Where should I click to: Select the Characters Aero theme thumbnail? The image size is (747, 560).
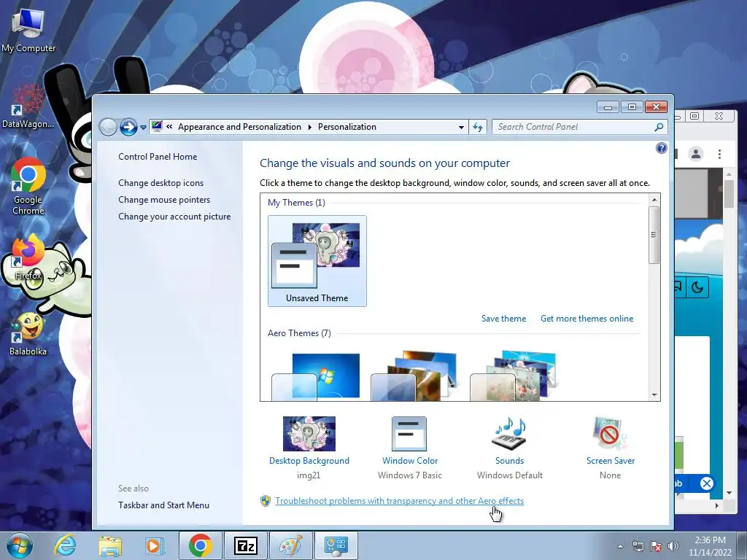(x=514, y=376)
